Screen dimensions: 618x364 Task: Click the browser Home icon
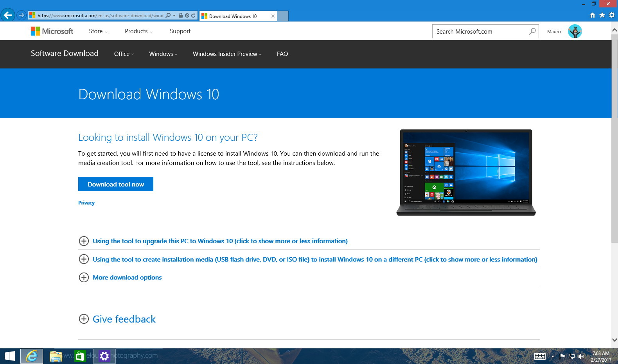[x=593, y=15]
